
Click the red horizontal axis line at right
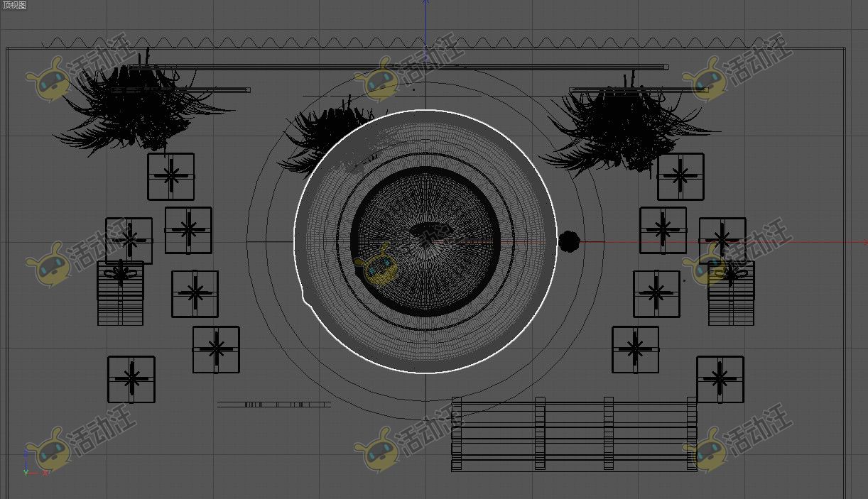781,242
